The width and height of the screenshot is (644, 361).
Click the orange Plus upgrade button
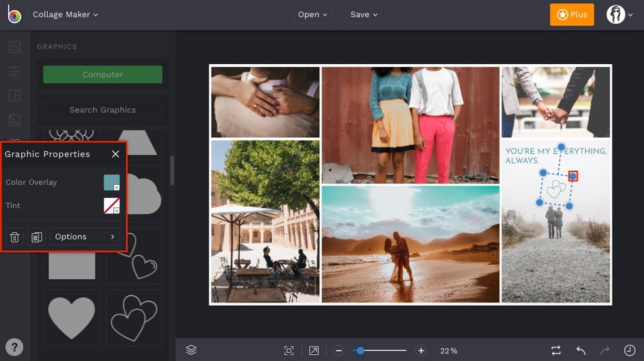(x=572, y=14)
